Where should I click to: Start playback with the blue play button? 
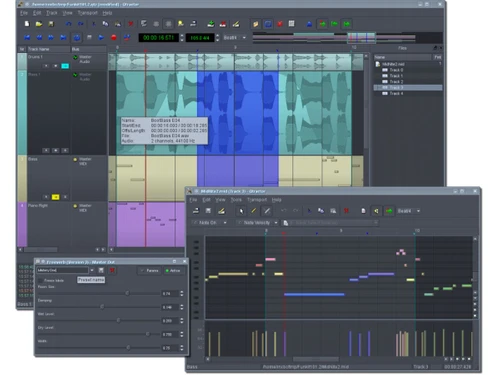click(101, 38)
